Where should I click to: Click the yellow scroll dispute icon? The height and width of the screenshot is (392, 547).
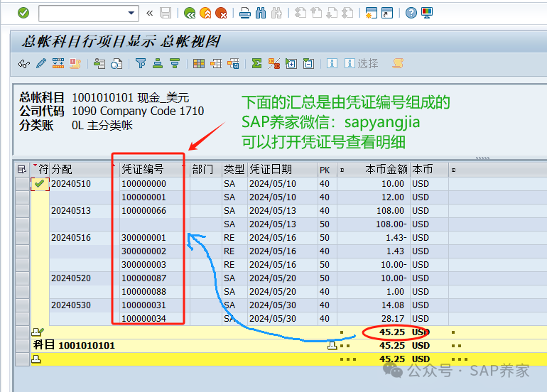398,63
